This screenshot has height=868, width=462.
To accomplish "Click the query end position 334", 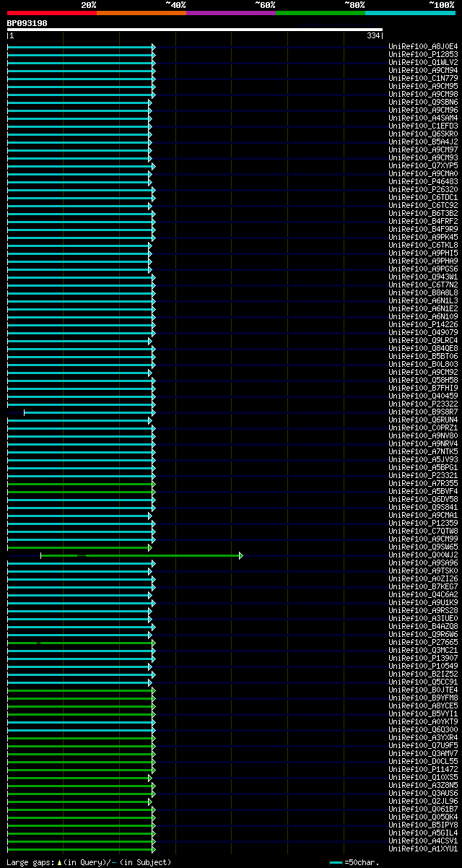I will 373,35.
